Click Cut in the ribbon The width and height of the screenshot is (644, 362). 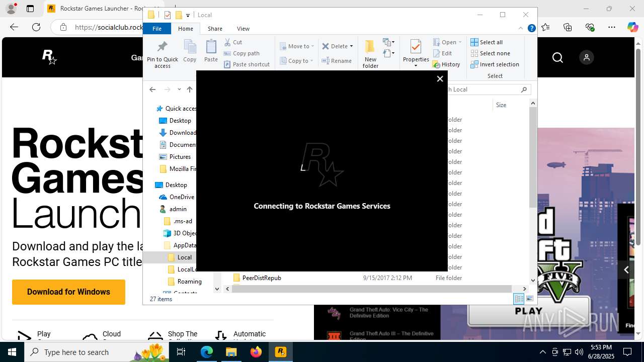click(x=233, y=42)
